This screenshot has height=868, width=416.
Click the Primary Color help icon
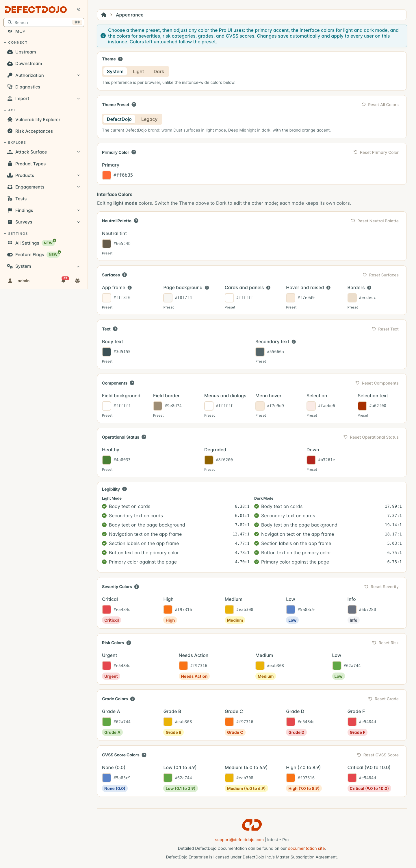[x=134, y=152]
